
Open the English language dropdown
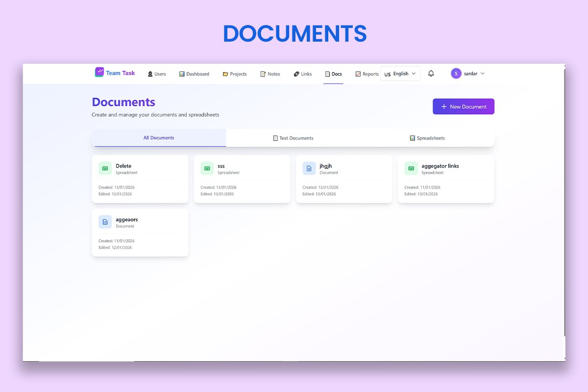400,73
